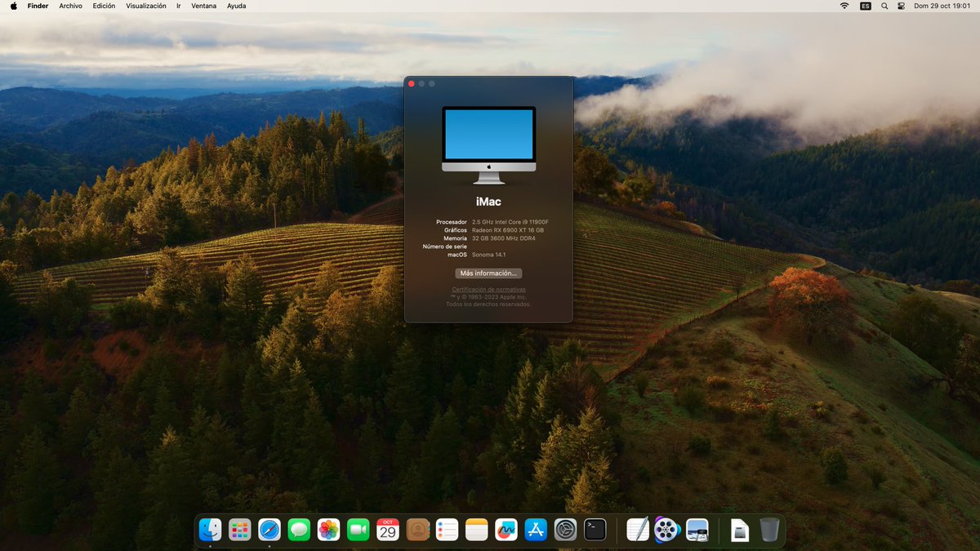The width and height of the screenshot is (980, 551).
Task: Open the Ir menu
Action: click(x=178, y=6)
